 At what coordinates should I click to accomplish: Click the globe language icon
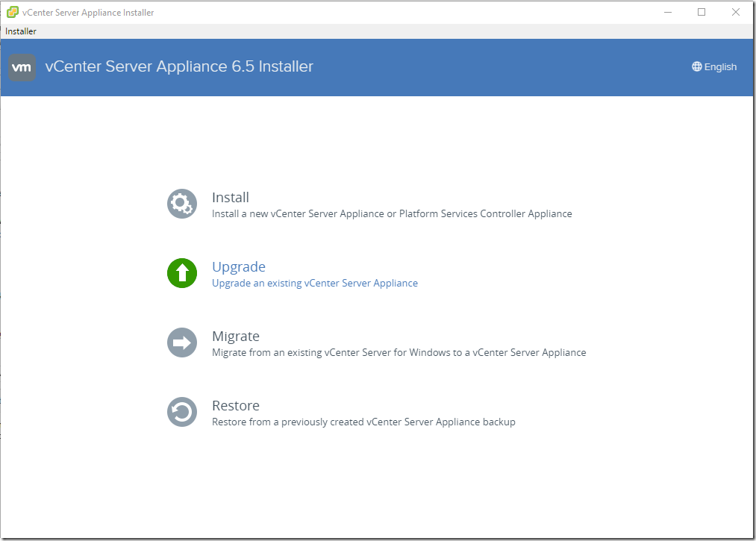[x=697, y=66]
